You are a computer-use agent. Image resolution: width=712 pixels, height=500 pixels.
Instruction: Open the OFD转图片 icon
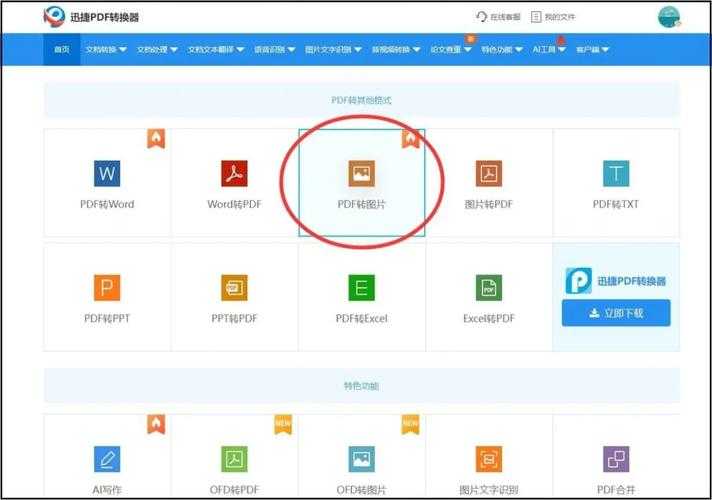pos(361,459)
